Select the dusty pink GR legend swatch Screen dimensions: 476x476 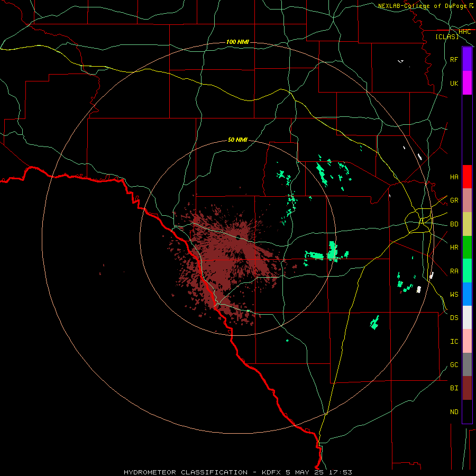(467, 200)
